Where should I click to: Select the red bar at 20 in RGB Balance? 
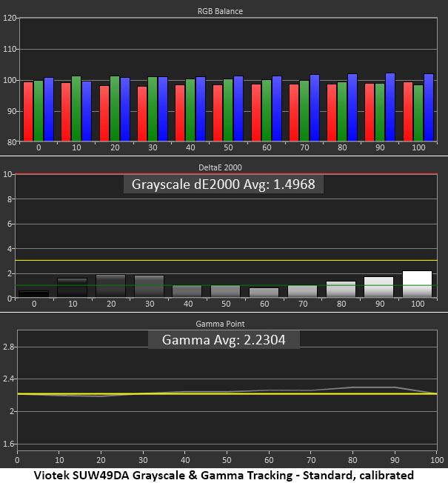pyautogui.click(x=104, y=113)
